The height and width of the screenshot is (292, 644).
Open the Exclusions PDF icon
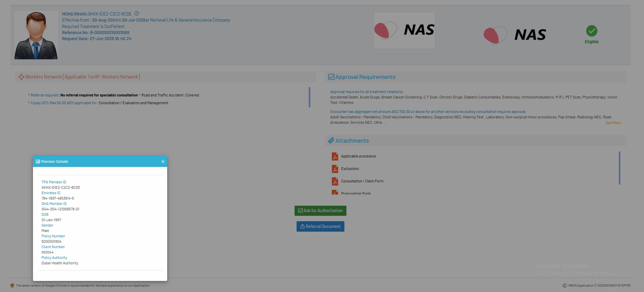click(335, 169)
